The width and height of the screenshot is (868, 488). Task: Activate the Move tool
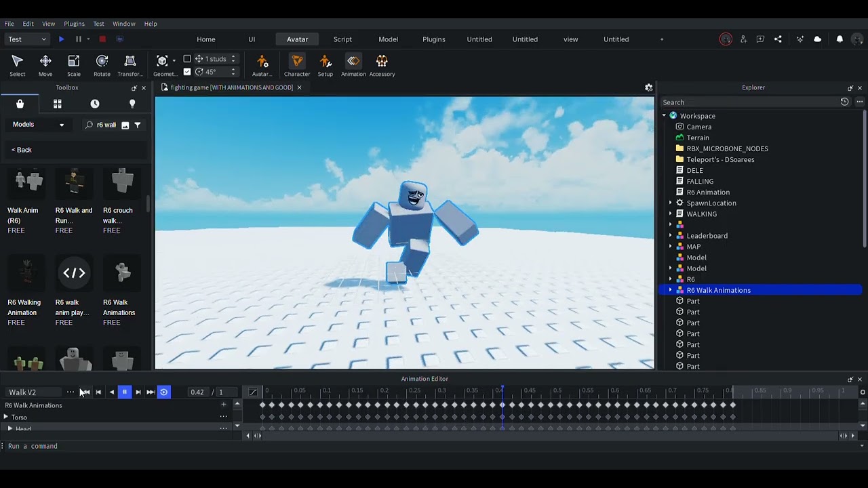pyautogui.click(x=45, y=65)
